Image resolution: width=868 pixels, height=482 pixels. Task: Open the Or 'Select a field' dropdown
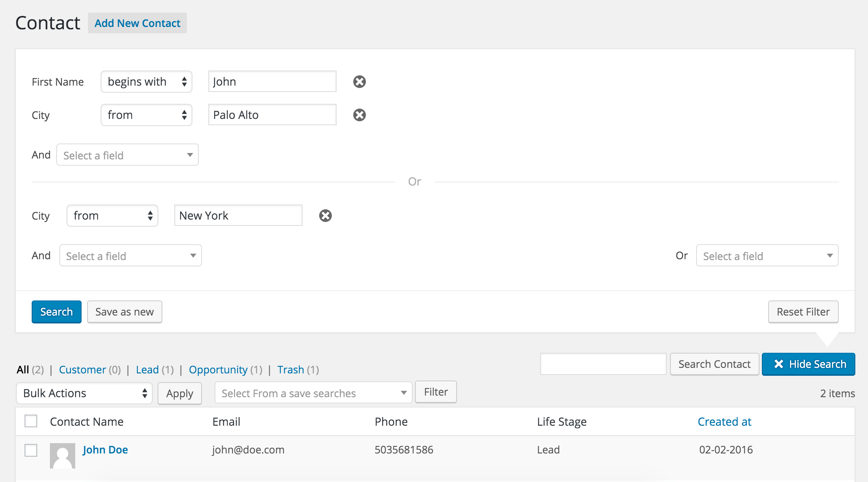click(767, 256)
